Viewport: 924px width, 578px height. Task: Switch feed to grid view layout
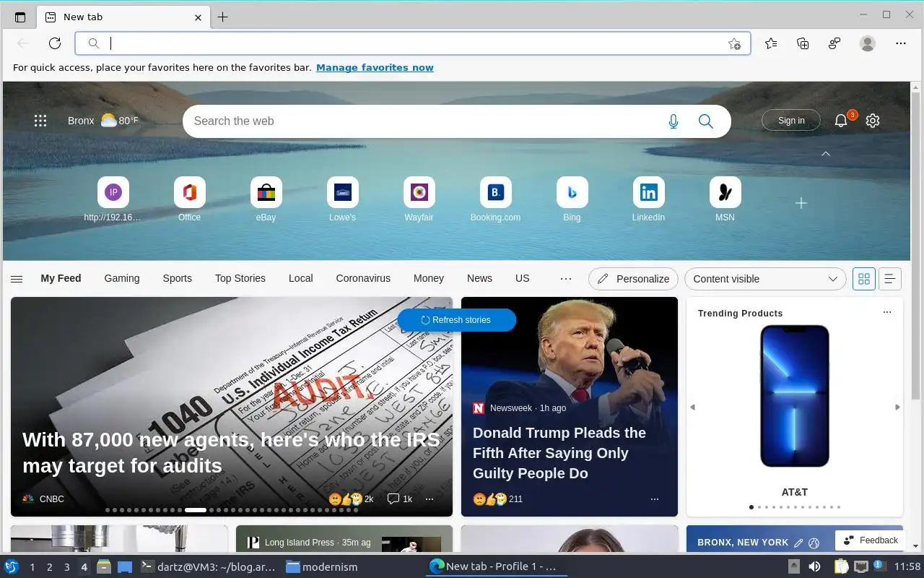(864, 279)
